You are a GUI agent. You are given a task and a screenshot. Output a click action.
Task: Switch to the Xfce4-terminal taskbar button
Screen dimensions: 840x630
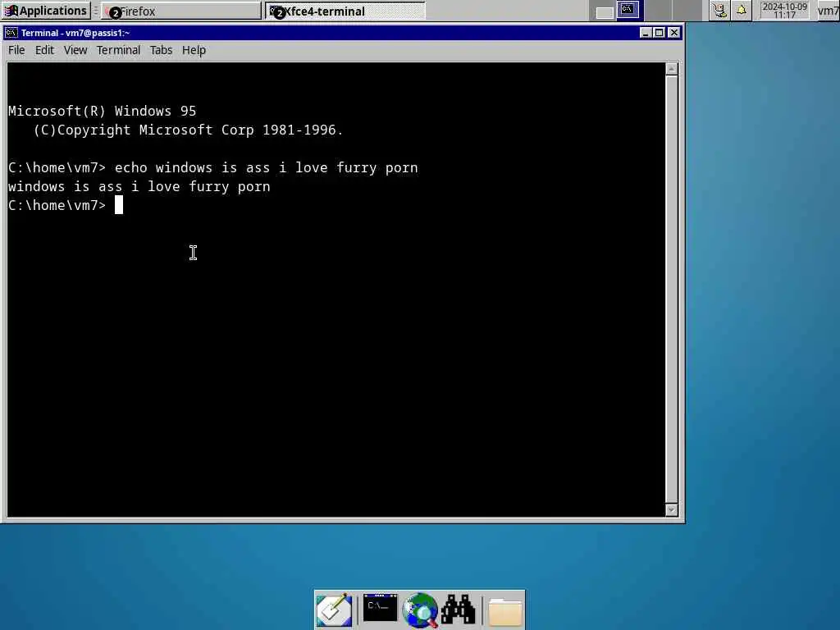pyautogui.click(x=345, y=11)
